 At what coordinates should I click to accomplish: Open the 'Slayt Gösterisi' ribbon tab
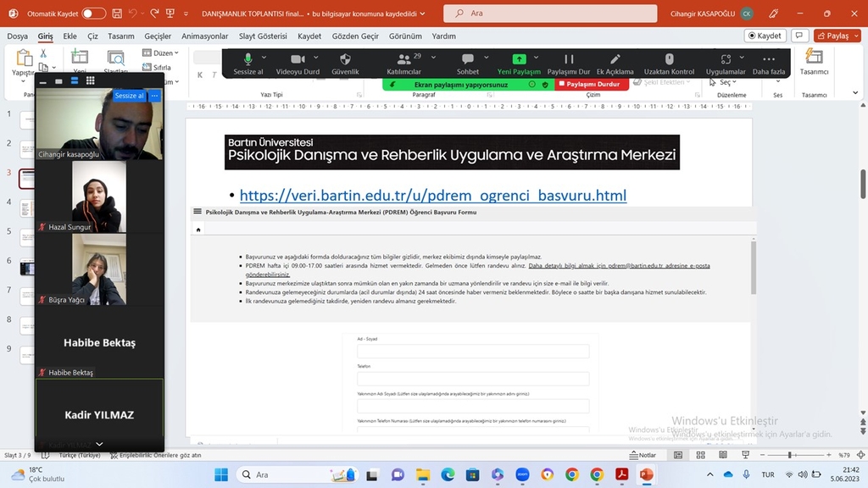263,36
